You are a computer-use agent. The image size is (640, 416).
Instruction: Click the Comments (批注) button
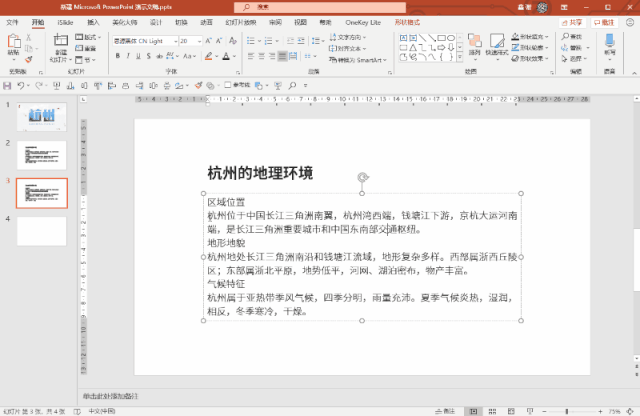point(604,22)
